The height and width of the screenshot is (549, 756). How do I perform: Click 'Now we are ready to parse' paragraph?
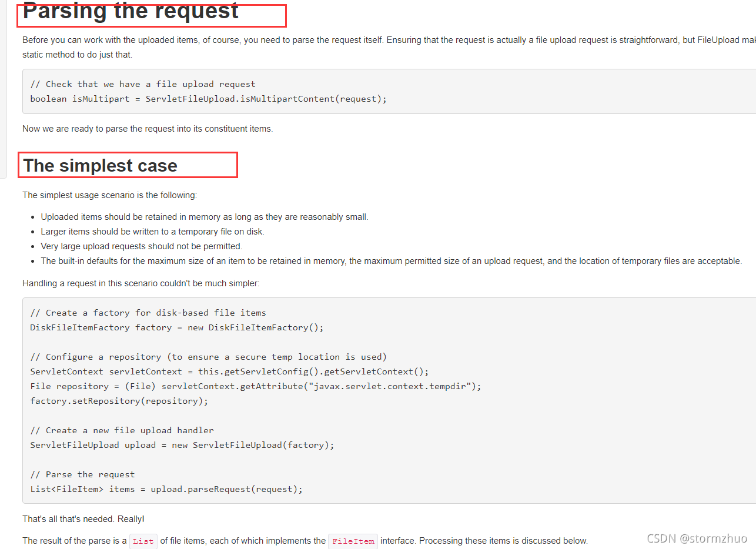click(148, 129)
